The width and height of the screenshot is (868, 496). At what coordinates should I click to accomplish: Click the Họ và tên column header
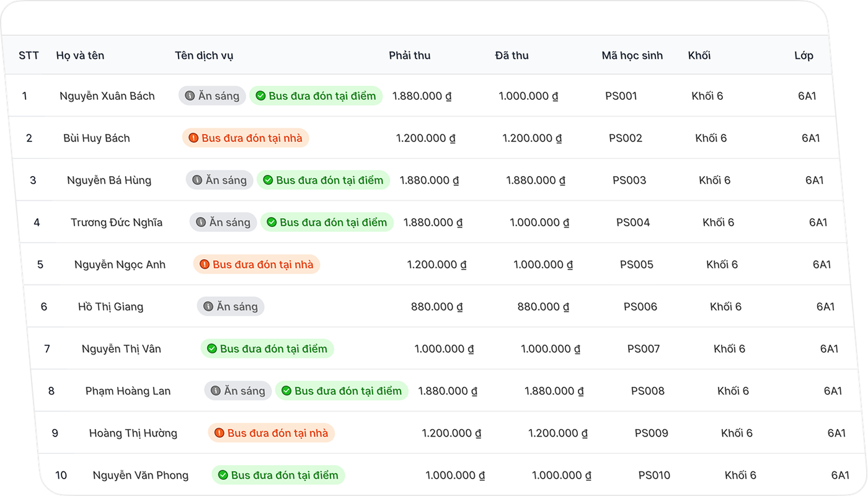[x=80, y=56]
